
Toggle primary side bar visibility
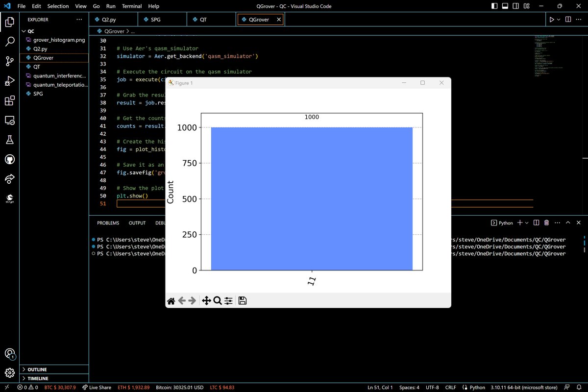click(495, 6)
